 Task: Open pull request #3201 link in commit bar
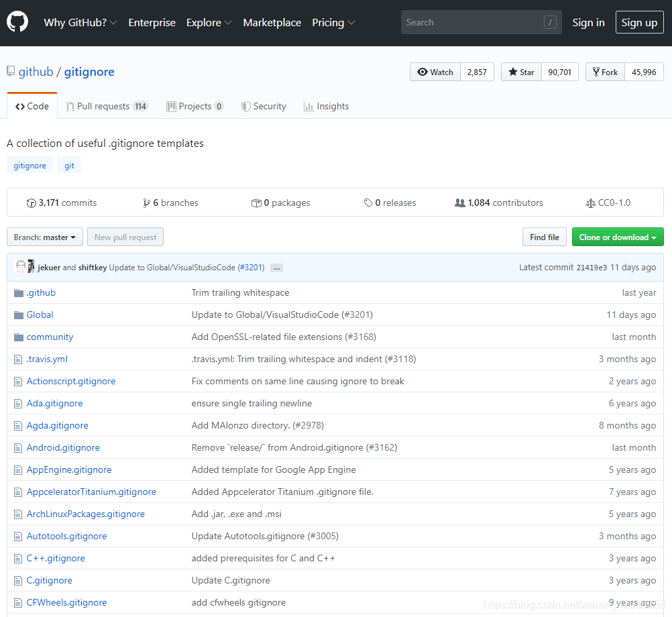(x=251, y=268)
